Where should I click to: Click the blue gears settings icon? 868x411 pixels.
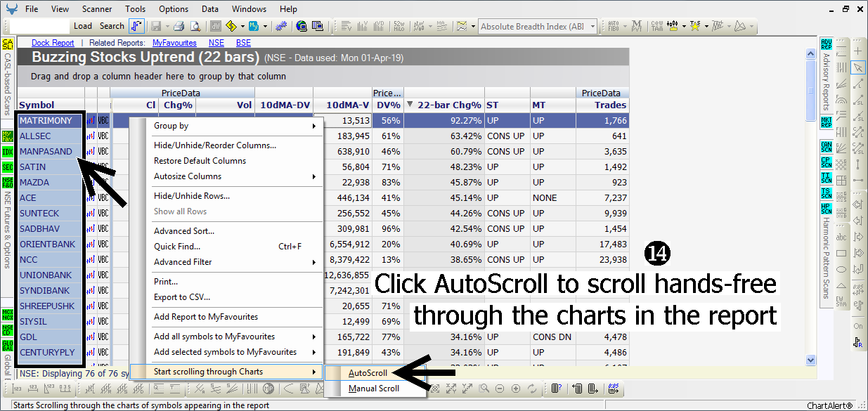[x=281, y=26]
